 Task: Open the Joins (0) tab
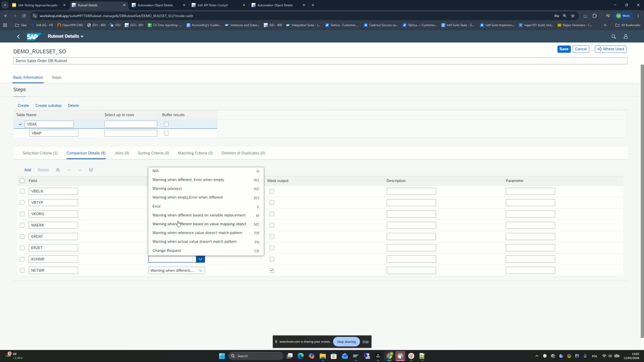coord(122,153)
